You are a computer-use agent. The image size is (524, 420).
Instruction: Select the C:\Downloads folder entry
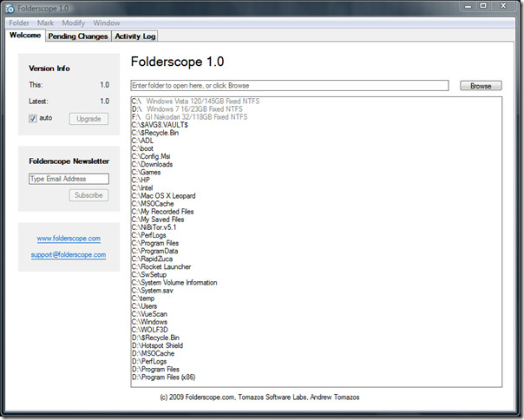152,164
